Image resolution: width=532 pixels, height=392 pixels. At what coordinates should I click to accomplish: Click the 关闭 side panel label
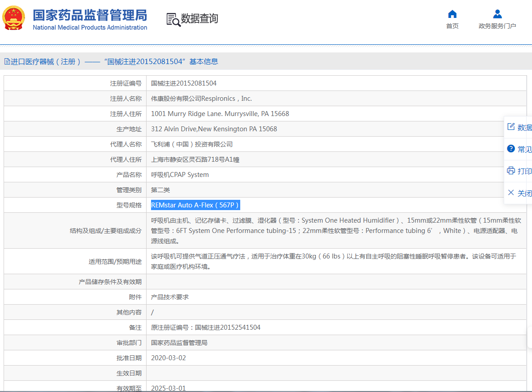(524, 193)
